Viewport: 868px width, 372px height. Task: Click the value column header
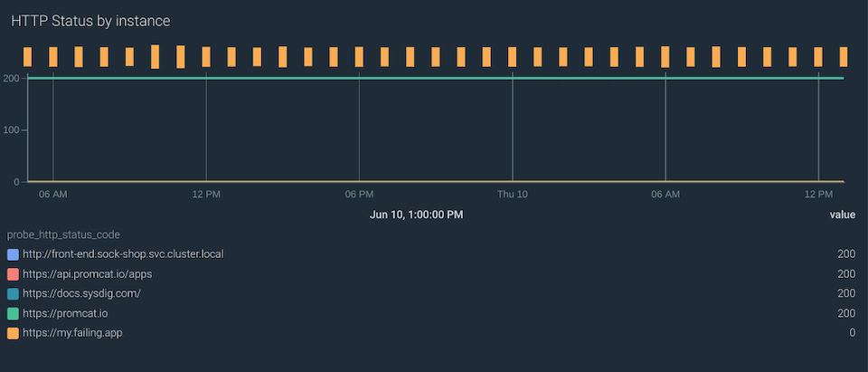[x=842, y=215]
